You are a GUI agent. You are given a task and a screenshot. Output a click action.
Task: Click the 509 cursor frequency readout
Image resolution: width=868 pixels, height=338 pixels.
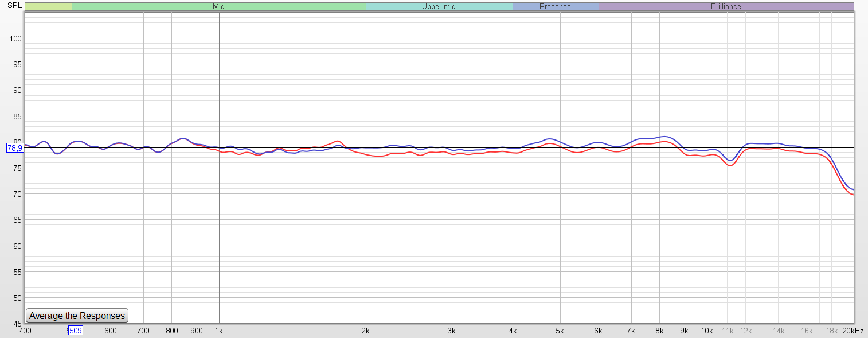point(76,331)
